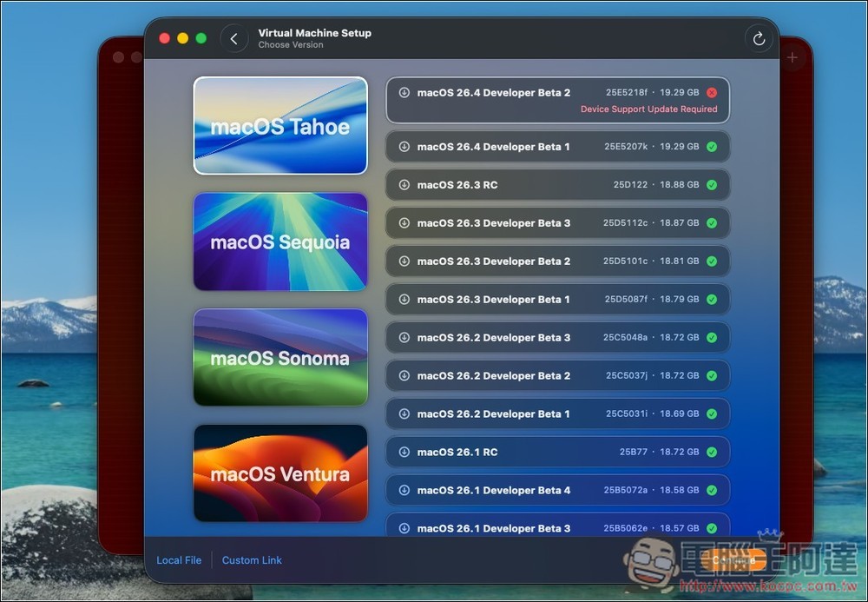Go back using the chevron arrow
This screenshot has width=868, height=602.
[233, 38]
